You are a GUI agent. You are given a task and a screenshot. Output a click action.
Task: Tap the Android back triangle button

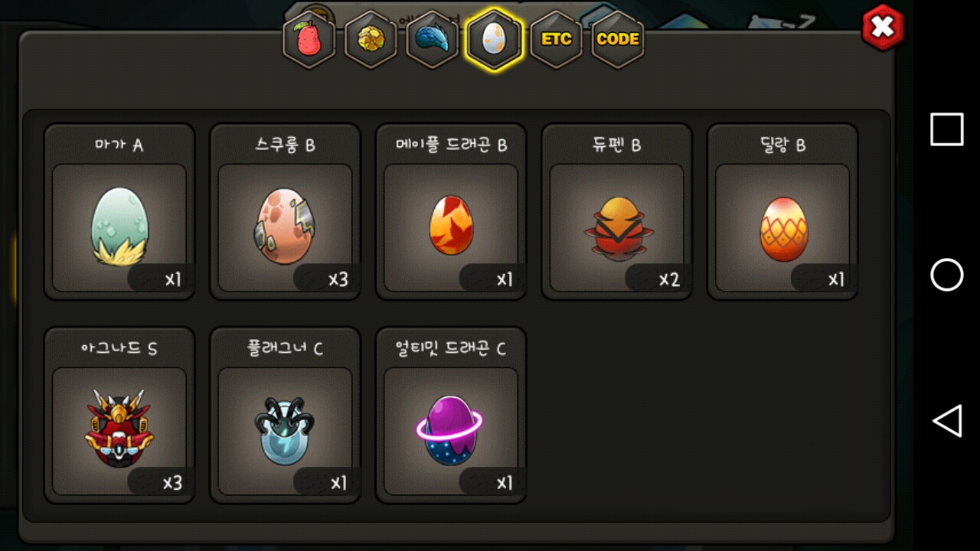click(x=947, y=421)
